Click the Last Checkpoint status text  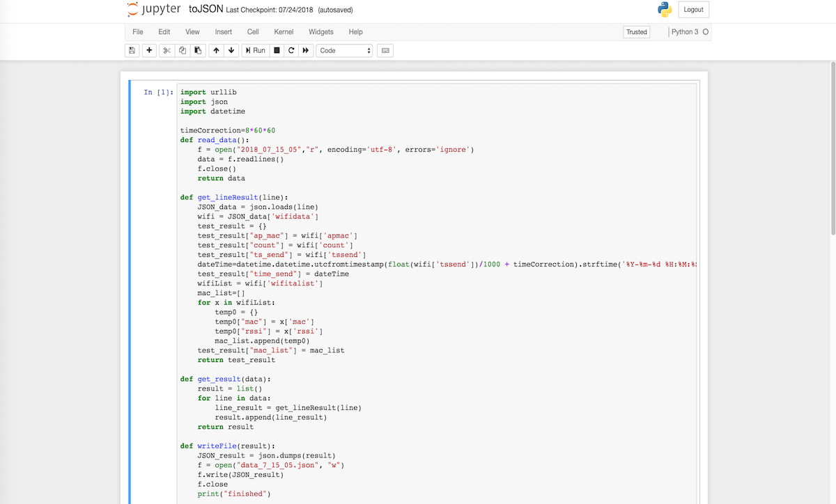point(270,10)
